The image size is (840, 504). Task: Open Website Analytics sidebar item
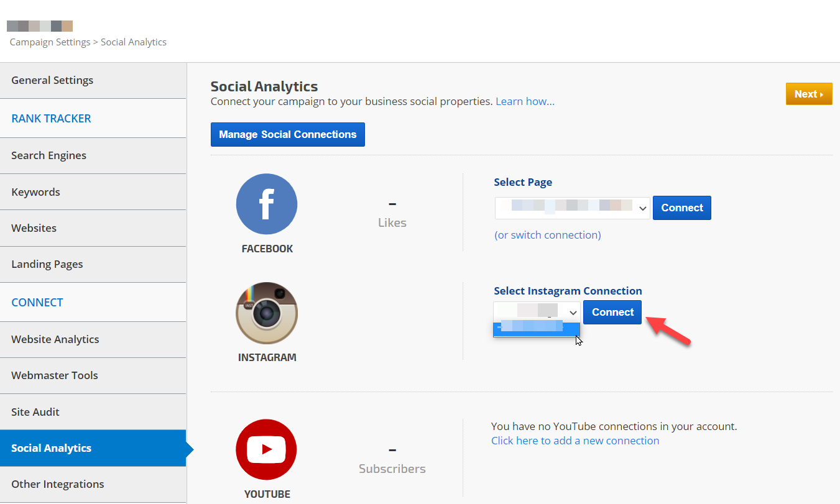tap(55, 339)
